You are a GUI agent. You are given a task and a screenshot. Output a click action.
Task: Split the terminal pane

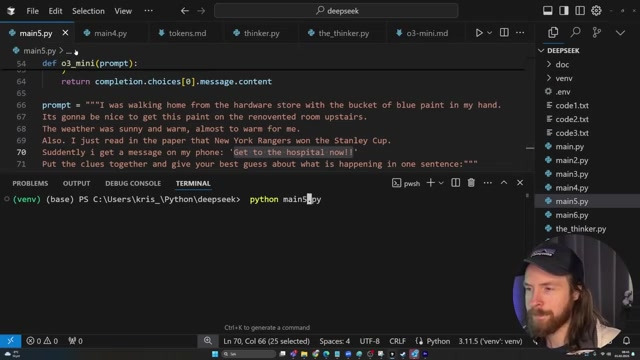point(456,183)
